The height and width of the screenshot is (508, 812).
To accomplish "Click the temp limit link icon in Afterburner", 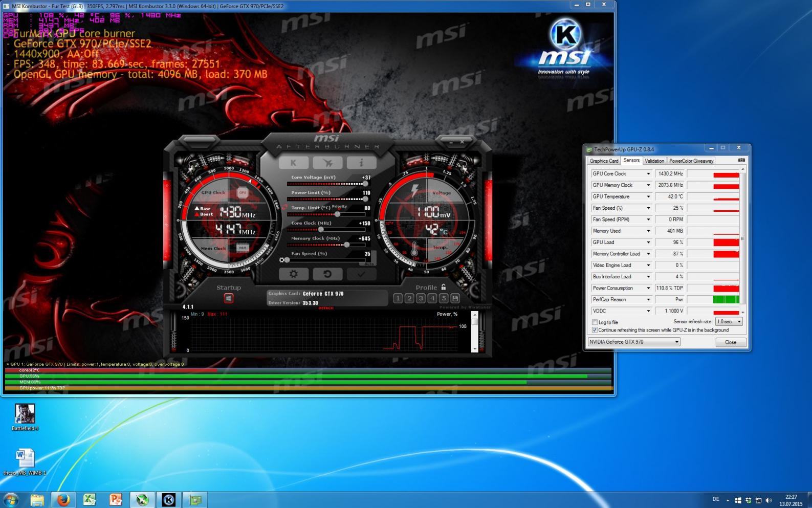I will coord(285,208).
